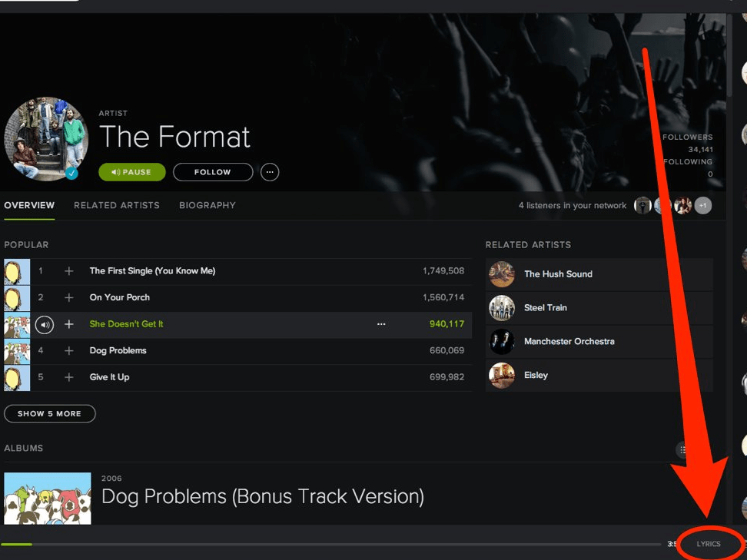
Task: Open Eisley artist link
Action: [x=536, y=375]
